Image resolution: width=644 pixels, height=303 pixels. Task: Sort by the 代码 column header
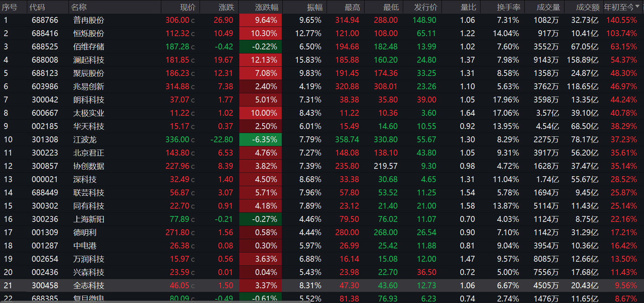point(37,7)
